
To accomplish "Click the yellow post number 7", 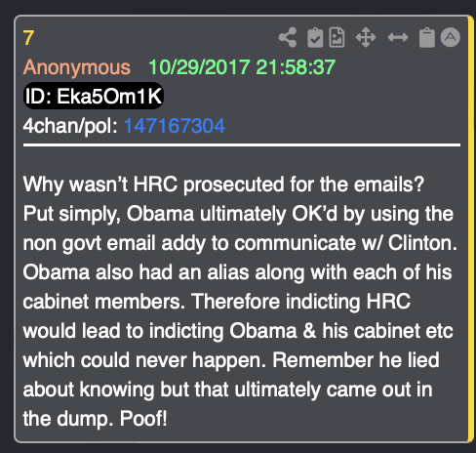I will coord(28,38).
